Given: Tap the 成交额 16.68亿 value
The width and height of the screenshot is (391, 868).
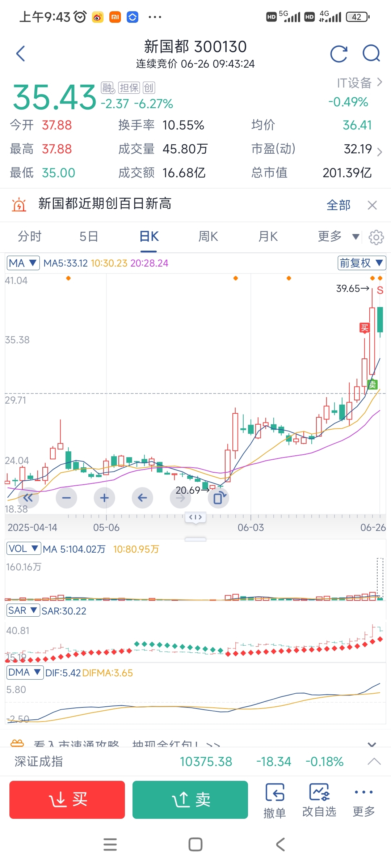Looking at the screenshot, I should click(184, 173).
